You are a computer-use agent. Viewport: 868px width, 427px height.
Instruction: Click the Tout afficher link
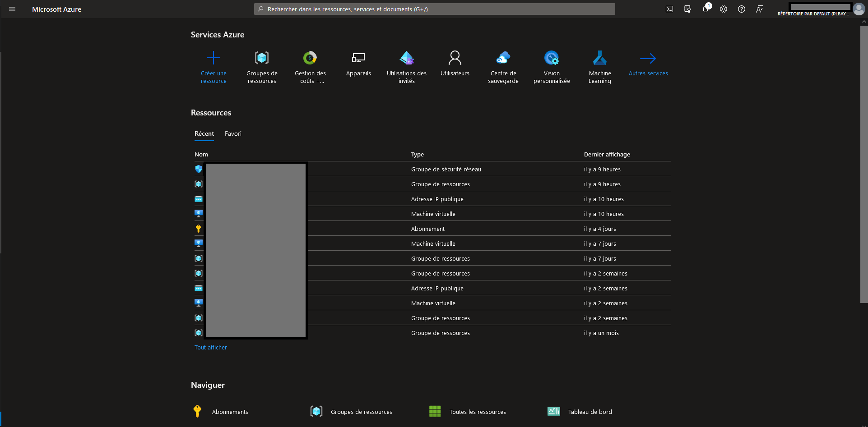click(211, 348)
